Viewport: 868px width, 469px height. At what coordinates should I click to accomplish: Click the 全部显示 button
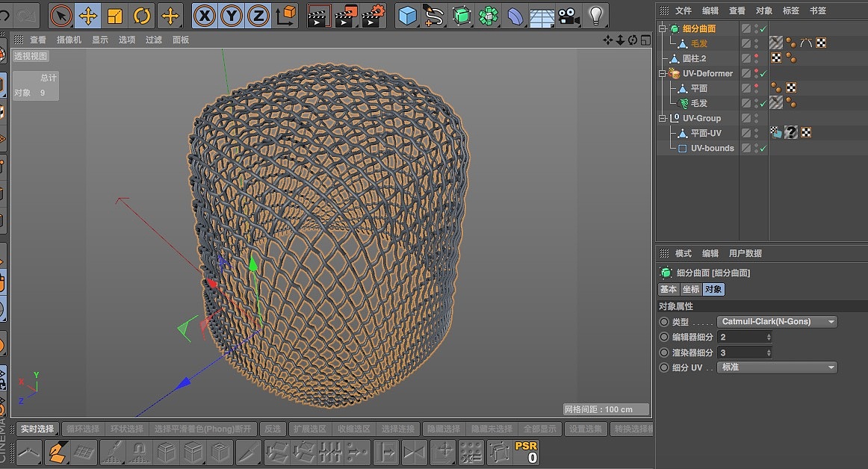coord(540,429)
